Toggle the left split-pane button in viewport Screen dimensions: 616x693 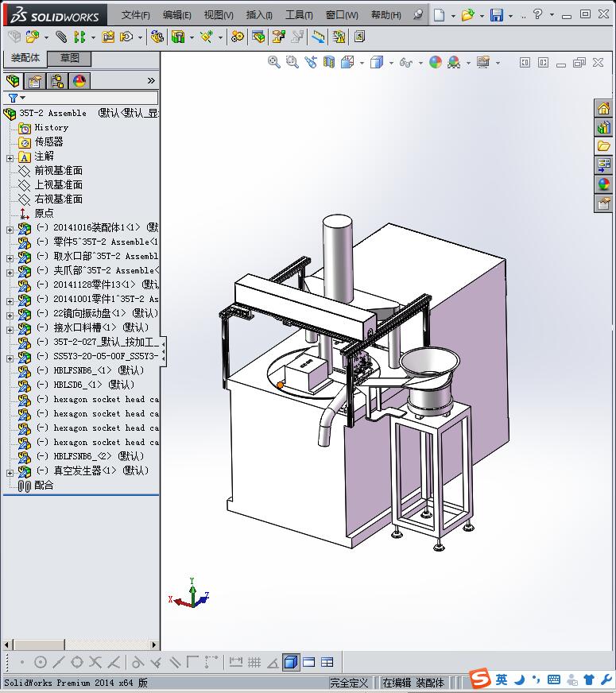tap(525, 62)
